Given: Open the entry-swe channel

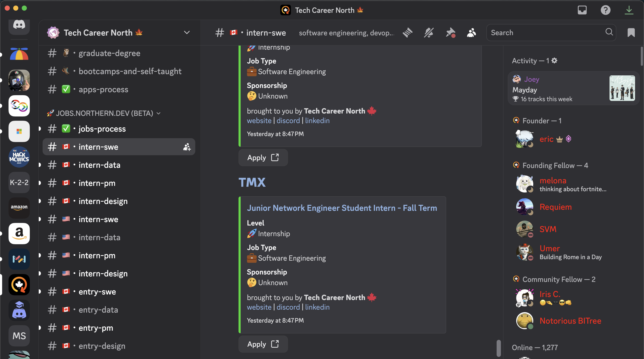Looking at the screenshot, I should point(119,292).
